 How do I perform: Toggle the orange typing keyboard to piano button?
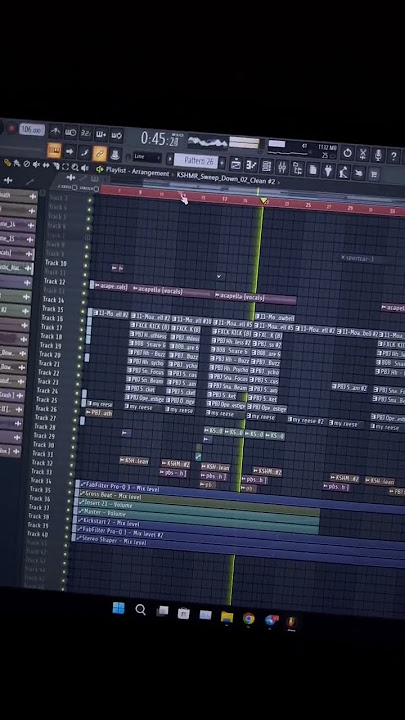tap(54, 150)
